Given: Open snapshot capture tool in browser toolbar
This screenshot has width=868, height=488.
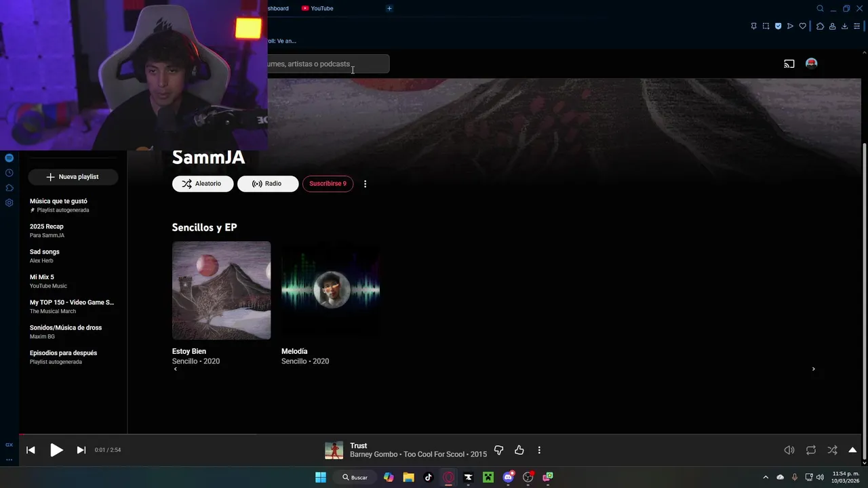Looking at the screenshot, I should click(x=766, y=26).
